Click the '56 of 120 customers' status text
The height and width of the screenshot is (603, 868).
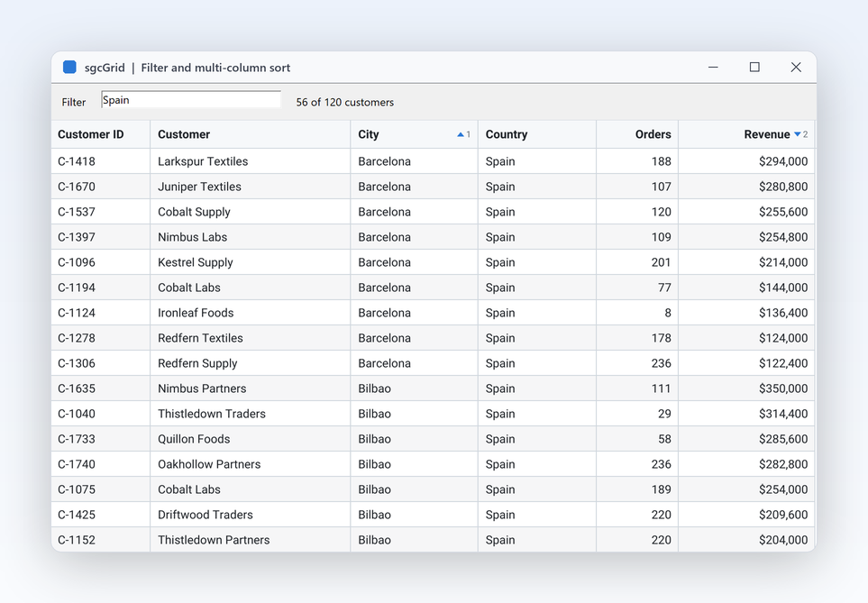point(345,103)
